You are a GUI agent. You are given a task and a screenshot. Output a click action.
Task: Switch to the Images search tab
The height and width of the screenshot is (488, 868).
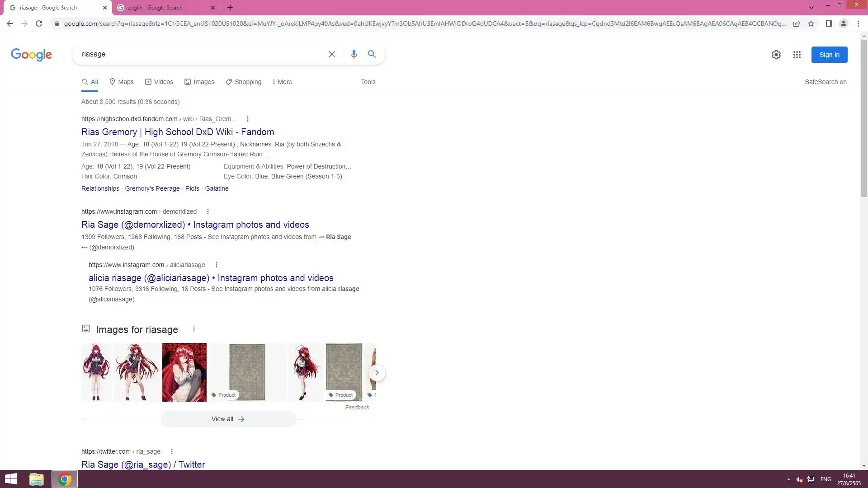click(x=199, y=82)
